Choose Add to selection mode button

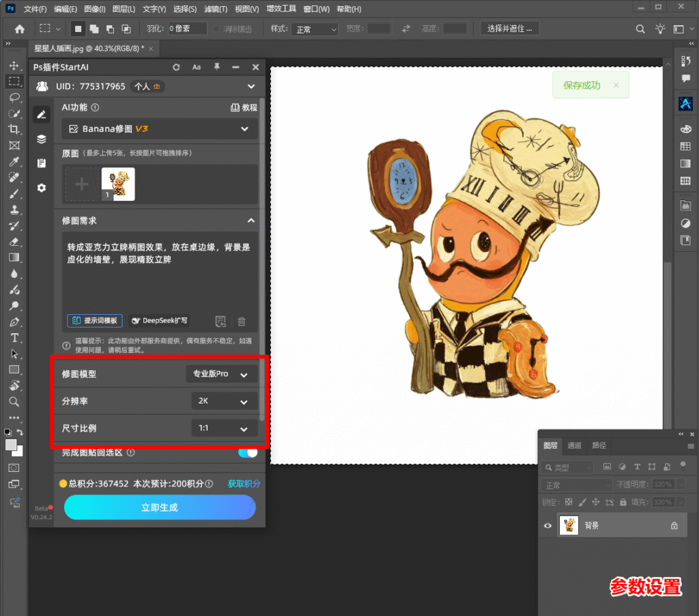point(94,29)
